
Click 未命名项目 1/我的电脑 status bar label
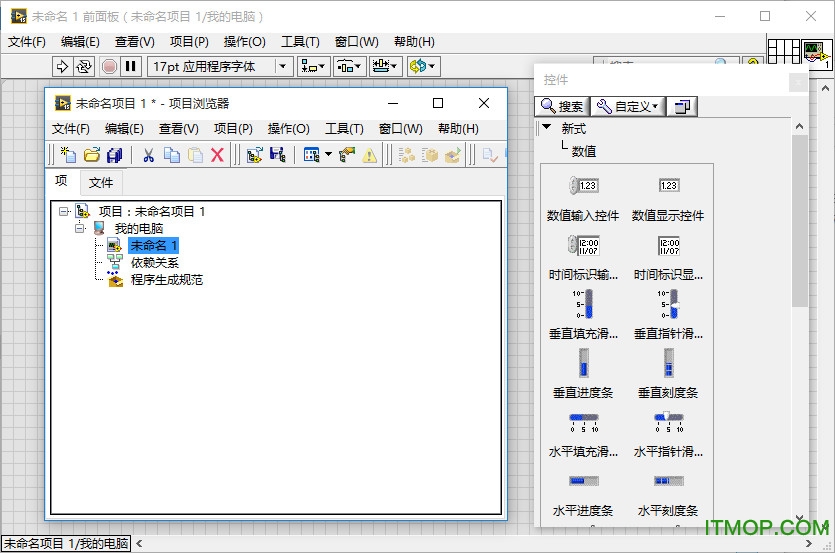[x=66, y=543]
